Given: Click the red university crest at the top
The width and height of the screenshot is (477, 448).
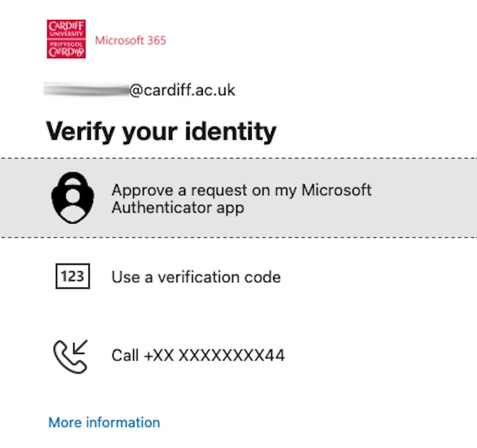Looking at the screenshot, I should [x=66, y=39].
